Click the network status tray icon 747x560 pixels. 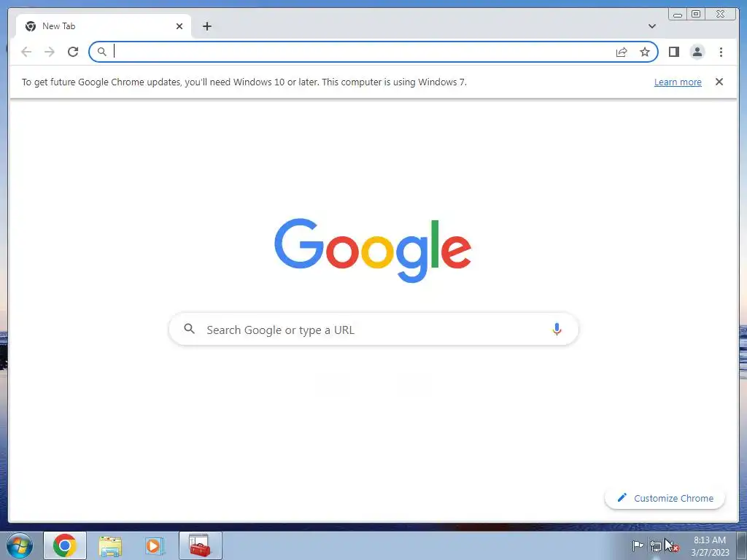[656, 546]
